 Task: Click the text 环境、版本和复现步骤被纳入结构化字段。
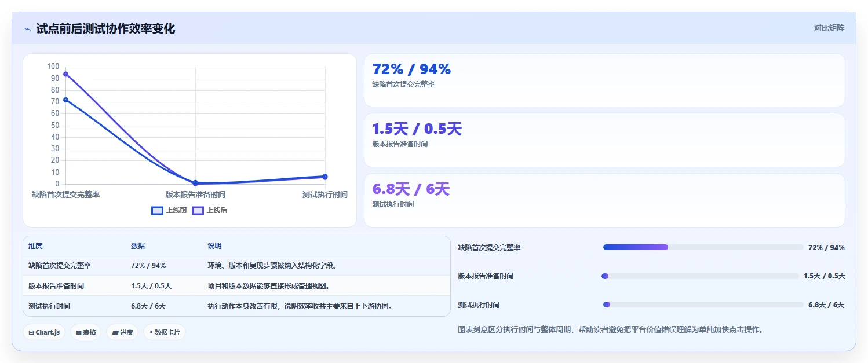[x=272, y=266]
